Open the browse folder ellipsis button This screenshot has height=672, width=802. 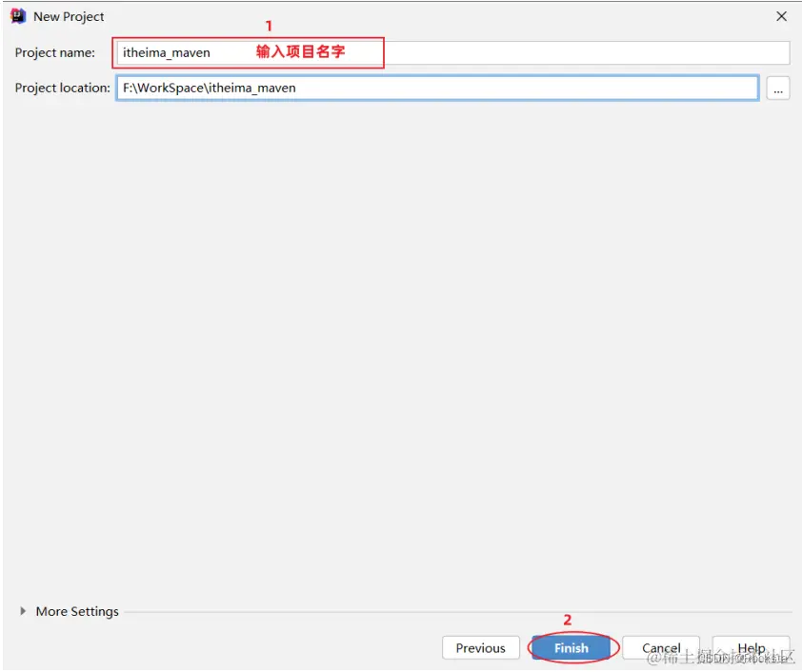coord(778,89)
